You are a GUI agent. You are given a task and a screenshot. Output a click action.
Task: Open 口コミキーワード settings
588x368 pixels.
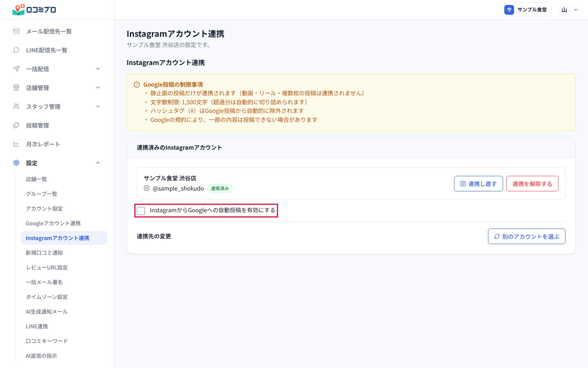click(64, 341)
